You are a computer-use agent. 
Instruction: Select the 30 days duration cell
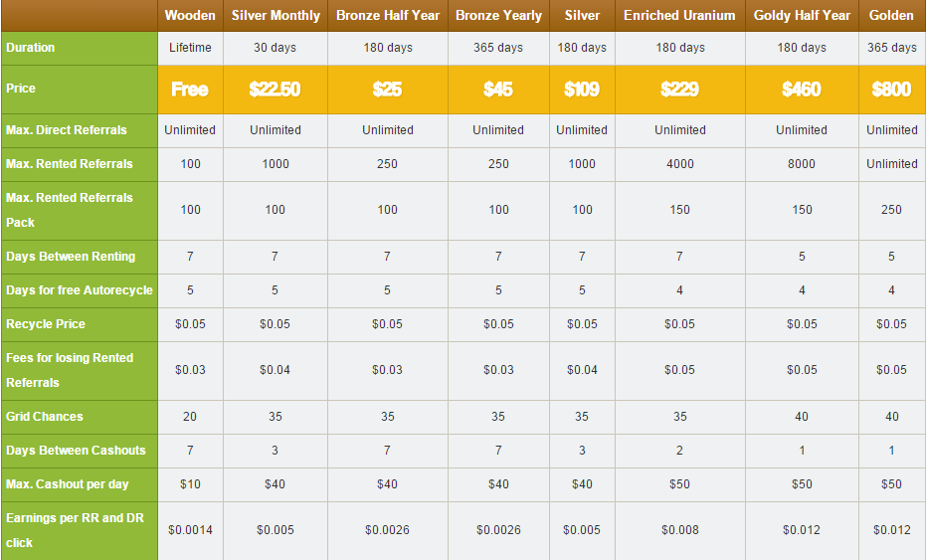(x=276, y=48)
